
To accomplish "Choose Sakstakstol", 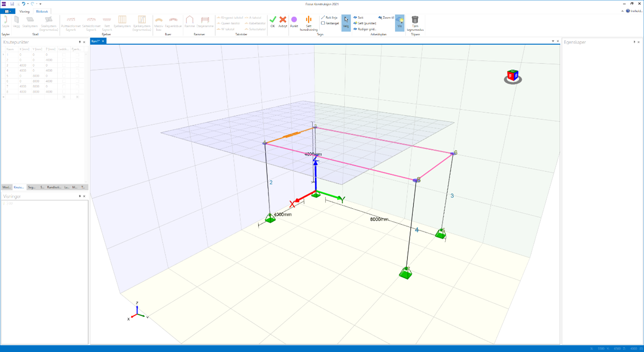I will tap(255, 29).
